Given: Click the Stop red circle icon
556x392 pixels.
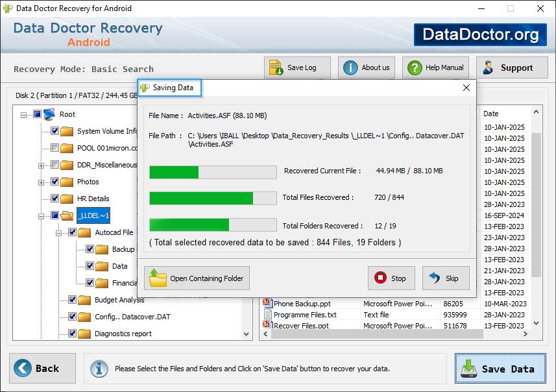Looking at the screenshot, I should (380, 278).
